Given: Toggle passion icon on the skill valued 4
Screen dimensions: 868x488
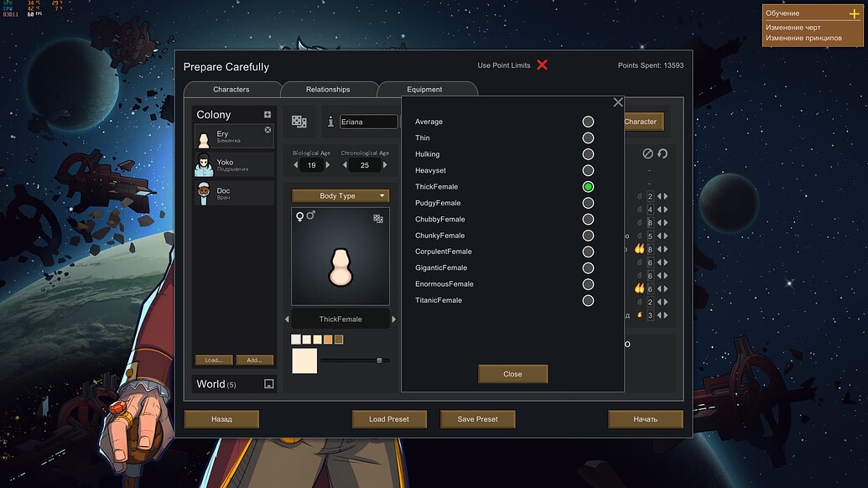Looking at the screenshot, I should coord(640,209).
